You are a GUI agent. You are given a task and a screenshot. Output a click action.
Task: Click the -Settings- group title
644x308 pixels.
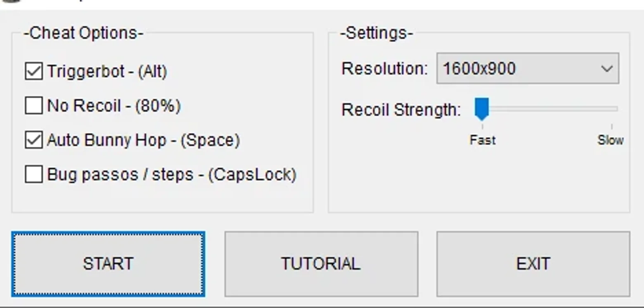pos(376,33)
